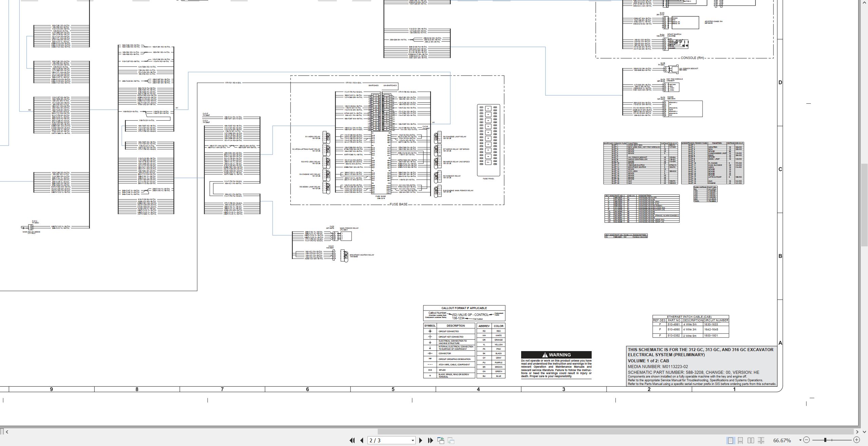The width and height of the screenshot is (868, 446).
Task: Select two-page facing view layout
Action: click(x=751, y=440)
